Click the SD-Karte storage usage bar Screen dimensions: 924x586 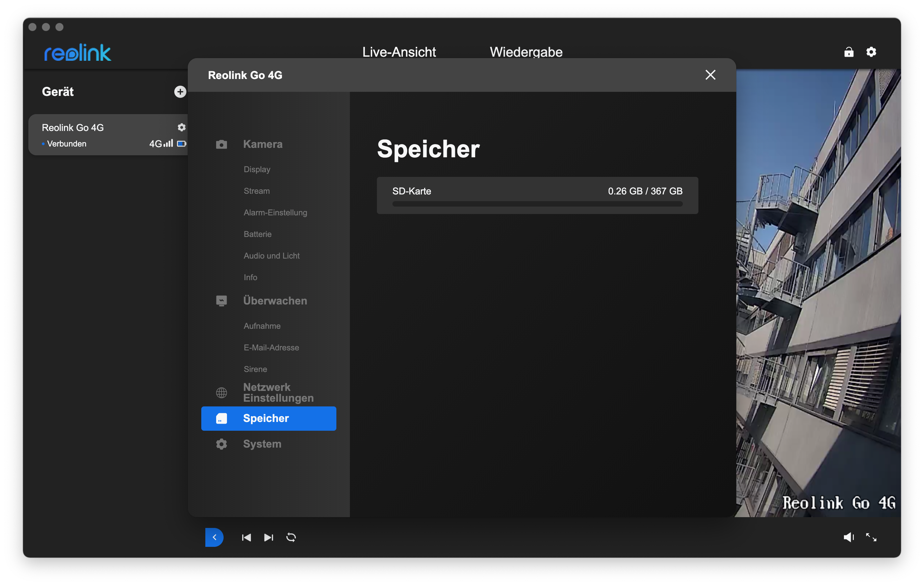pos(537,204)
